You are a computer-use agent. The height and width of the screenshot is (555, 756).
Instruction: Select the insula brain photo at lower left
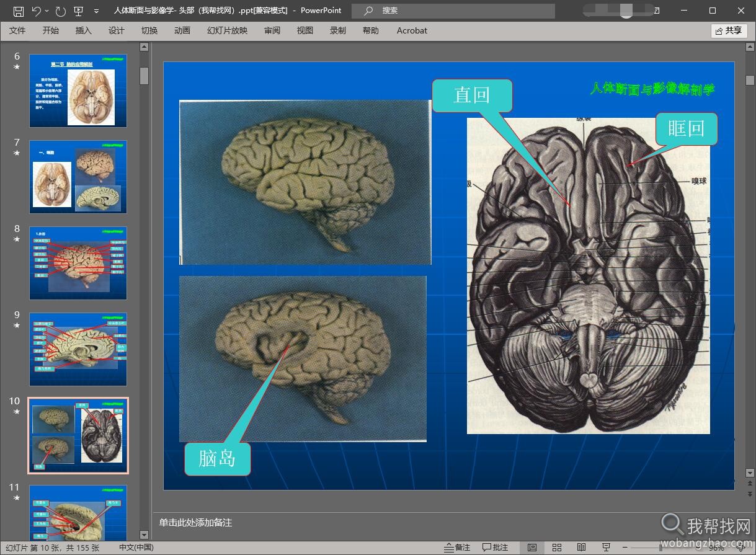(303, 358)
